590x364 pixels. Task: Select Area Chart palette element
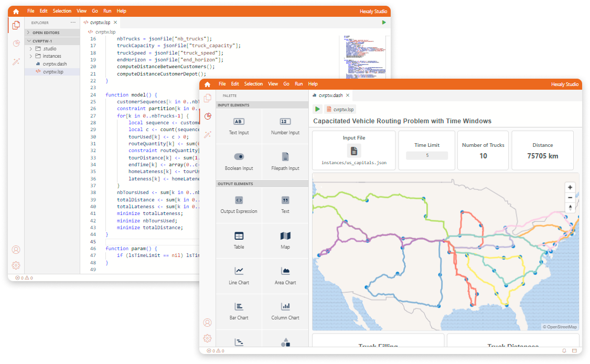pos(285,276)
